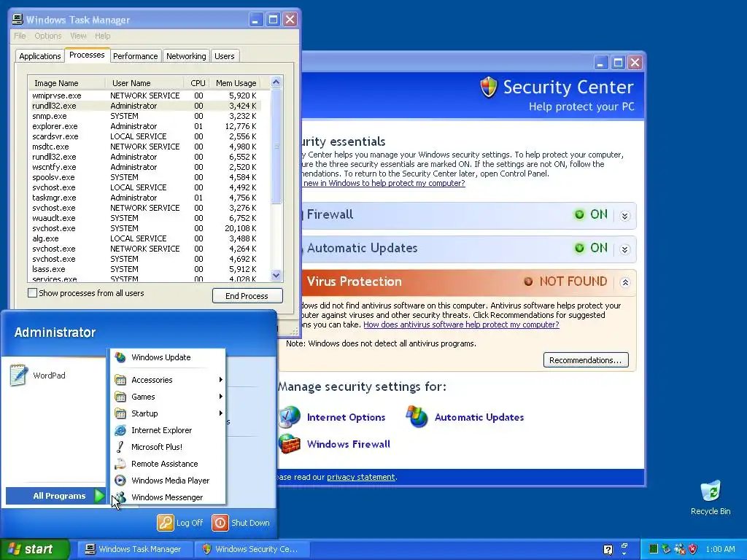Open Internet Options in Security Center
This screenshot has height=560, width=747.
click(x=346, y=417)
